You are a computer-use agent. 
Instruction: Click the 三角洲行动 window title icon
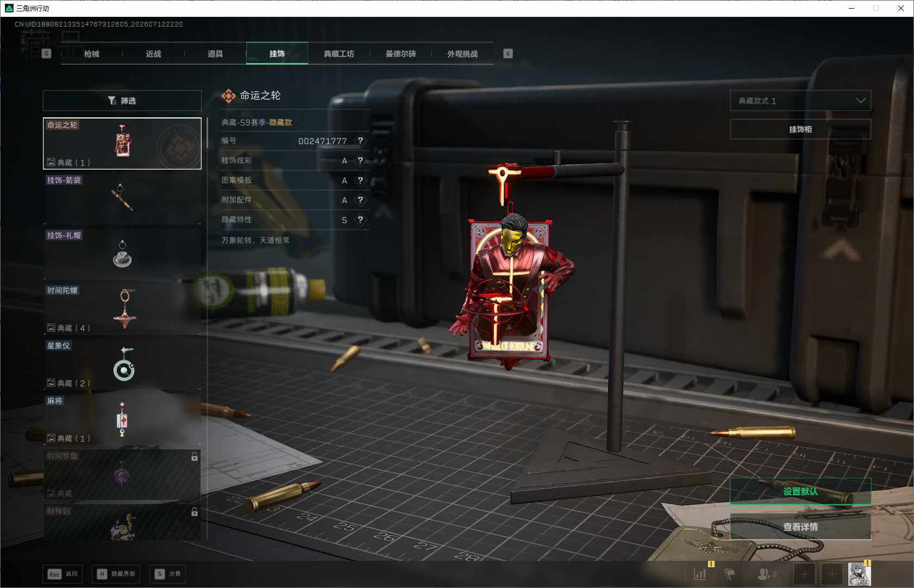pyautogui.click(x=9, y=8)
